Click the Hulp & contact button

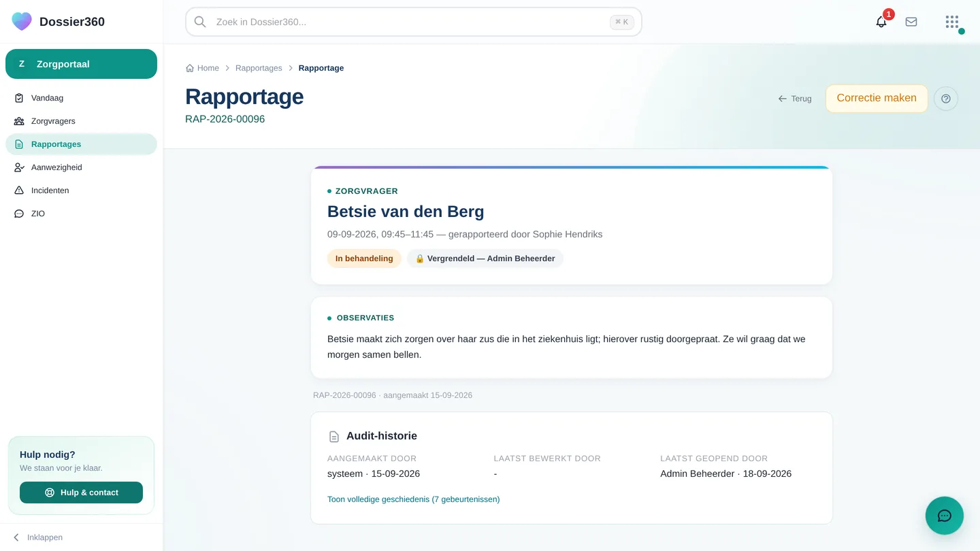tap(82, 492)
